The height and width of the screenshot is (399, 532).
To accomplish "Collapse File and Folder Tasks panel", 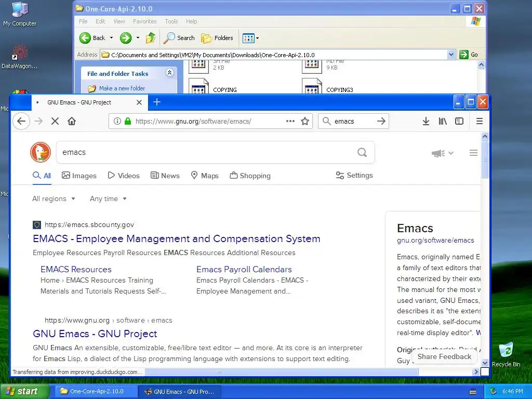I will pos(170,72).
